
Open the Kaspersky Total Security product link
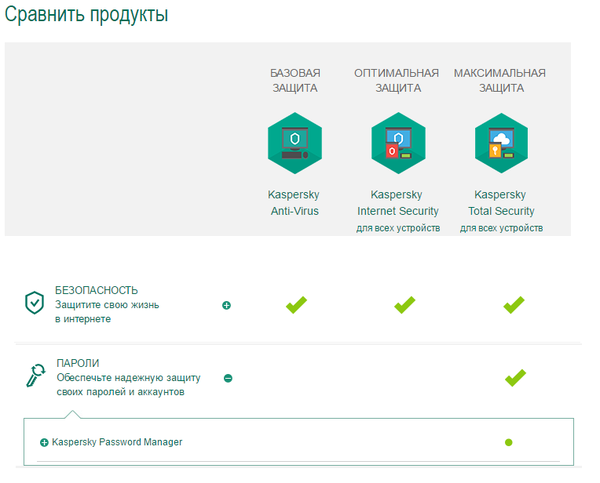501,203
